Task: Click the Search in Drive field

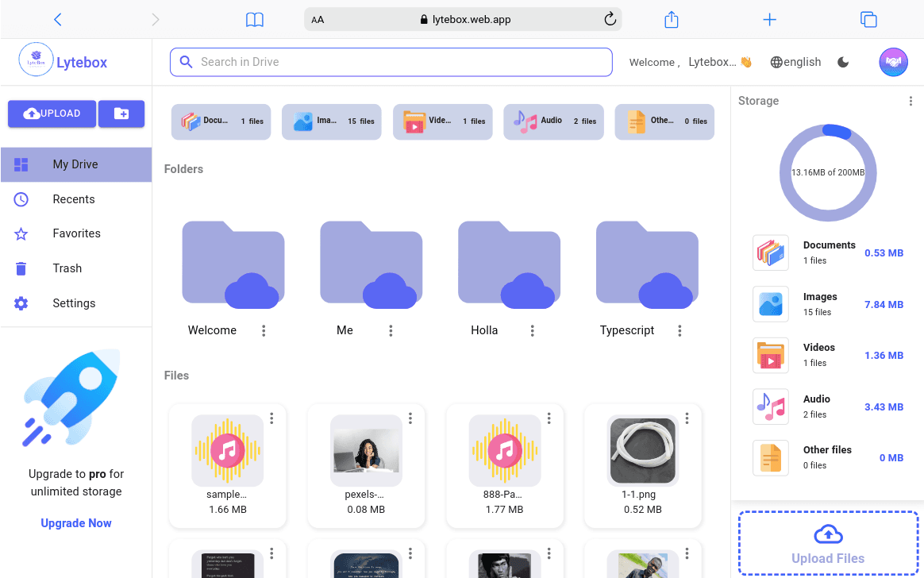Action: [x=391, y=61]
